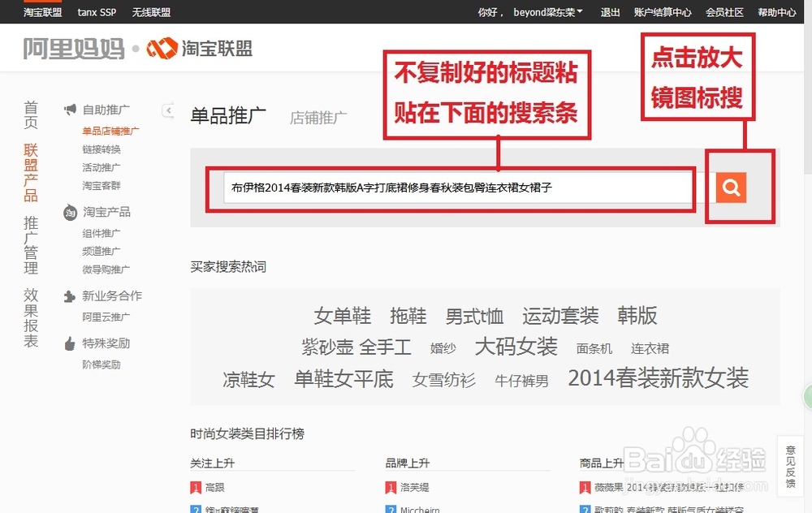Click the 自助推广 section heading

pos(106,110)
